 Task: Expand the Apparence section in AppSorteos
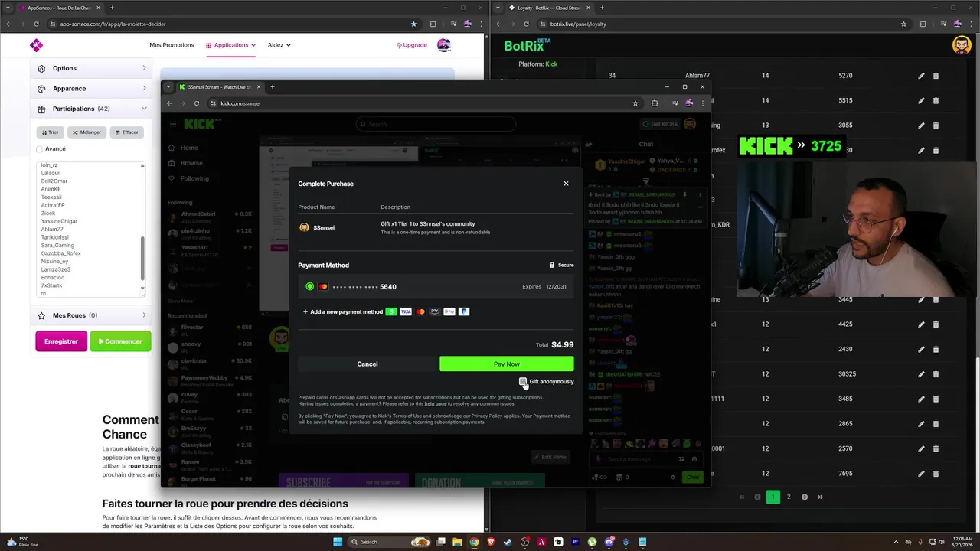pos(90,89)
